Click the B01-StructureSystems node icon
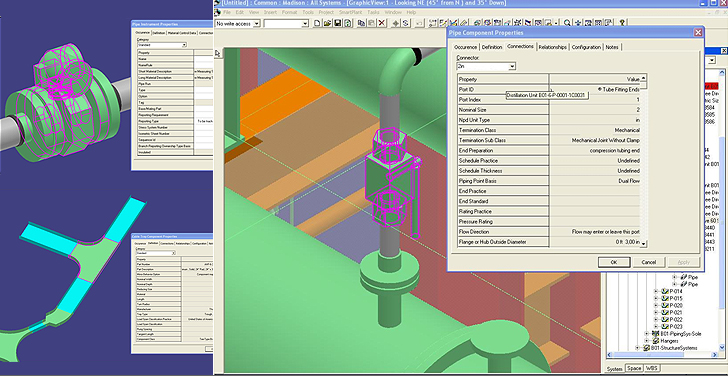Screen dimensions: 728x376 [646, 348]
